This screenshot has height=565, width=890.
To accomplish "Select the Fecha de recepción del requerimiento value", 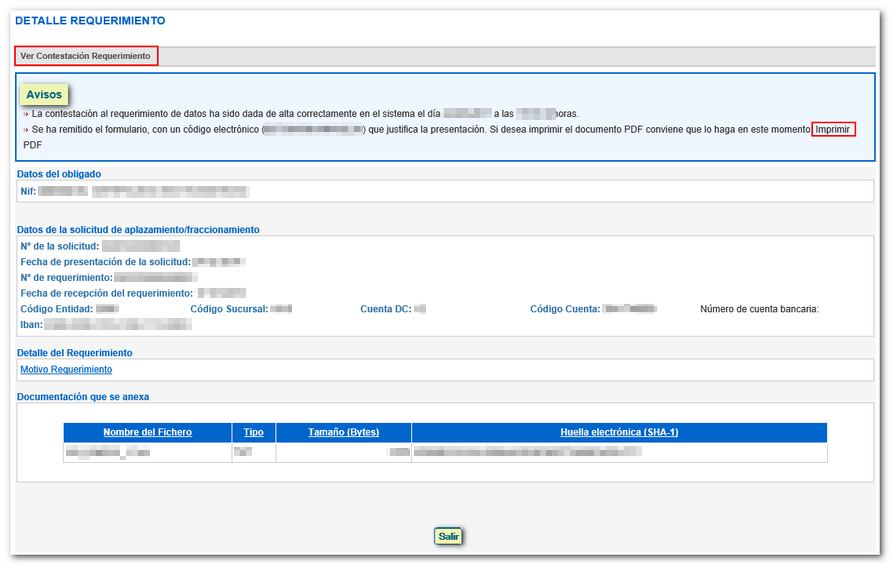I will click(x=221, y=294).
